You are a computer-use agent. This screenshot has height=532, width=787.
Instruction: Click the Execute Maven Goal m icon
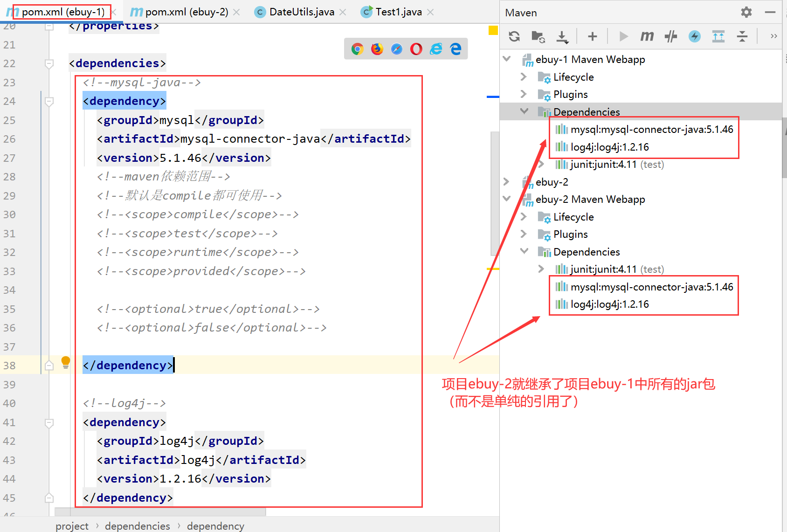tap(647, 36)
